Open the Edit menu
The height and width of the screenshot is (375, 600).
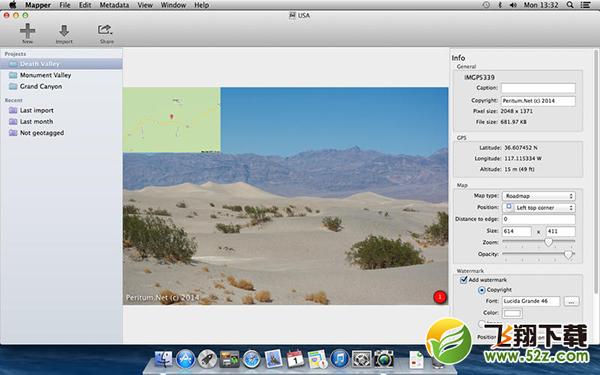[x=85, y=5]
